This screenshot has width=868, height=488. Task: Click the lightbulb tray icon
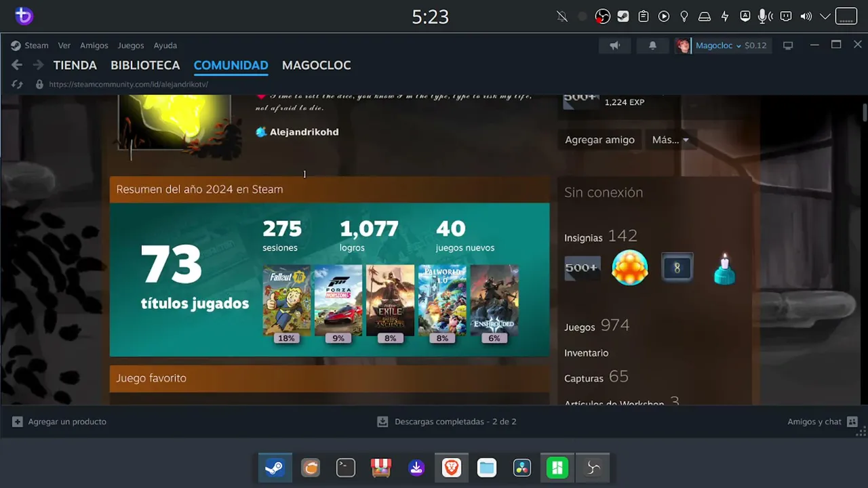(684, 16)
